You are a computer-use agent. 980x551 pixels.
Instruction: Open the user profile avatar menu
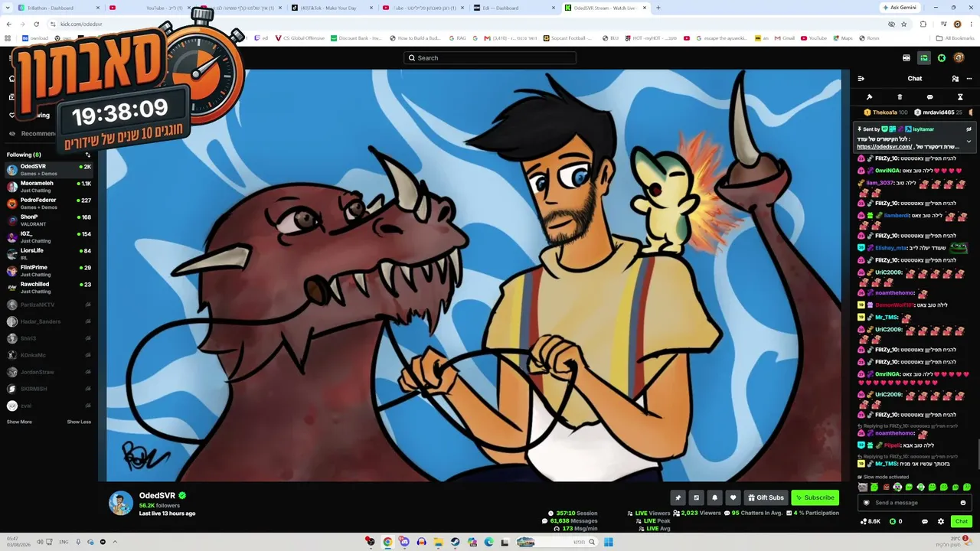coord(959,58)
